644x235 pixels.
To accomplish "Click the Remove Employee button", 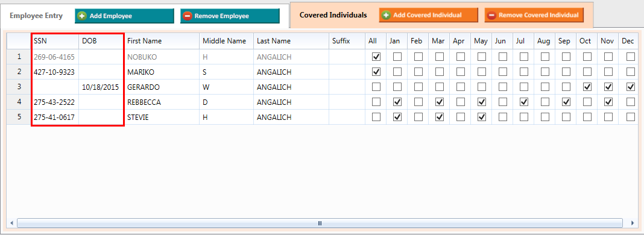I will [230, 16].
